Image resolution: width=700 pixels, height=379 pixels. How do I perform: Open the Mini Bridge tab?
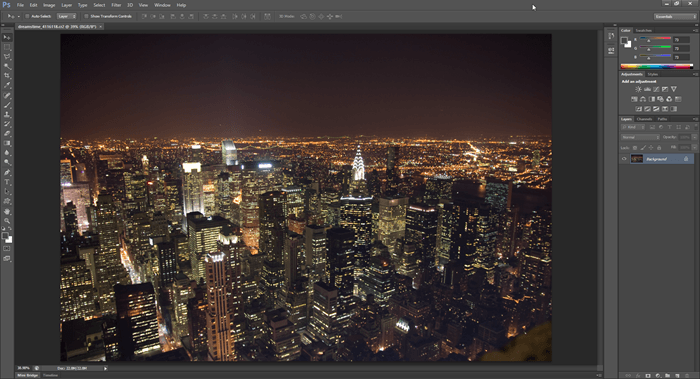click(x=28, y=375)
